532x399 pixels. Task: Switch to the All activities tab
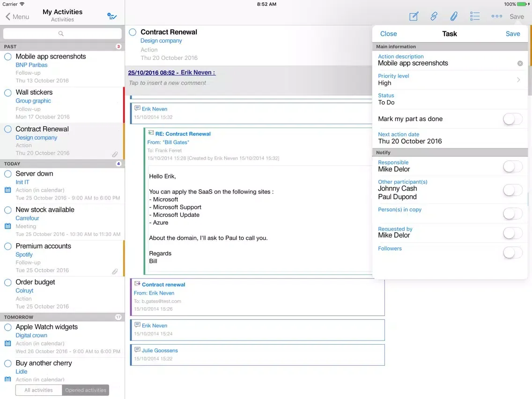point(38,390)
